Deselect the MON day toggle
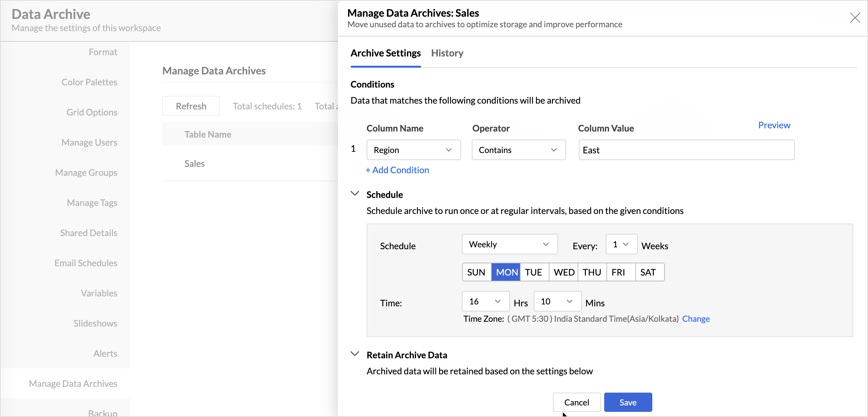This screenshot has height=417, width=868. click(506, 272)
